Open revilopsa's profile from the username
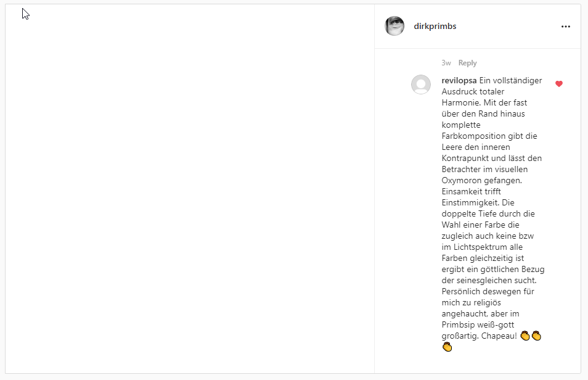 [x=459, y=80]
